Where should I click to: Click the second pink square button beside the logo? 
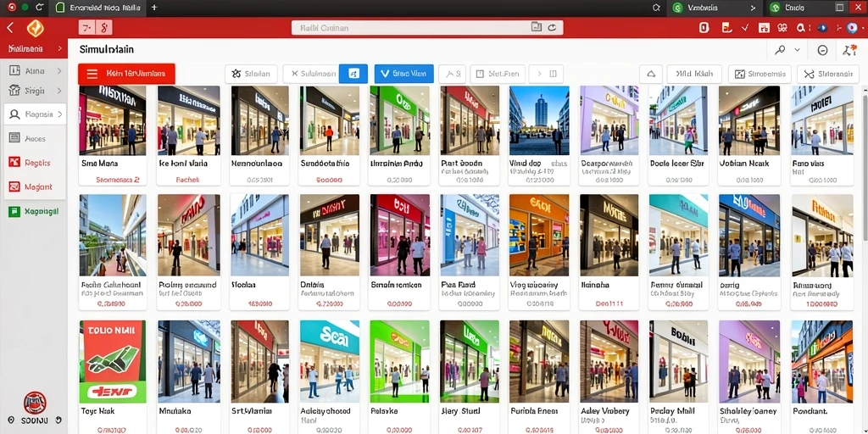(104, 27)
